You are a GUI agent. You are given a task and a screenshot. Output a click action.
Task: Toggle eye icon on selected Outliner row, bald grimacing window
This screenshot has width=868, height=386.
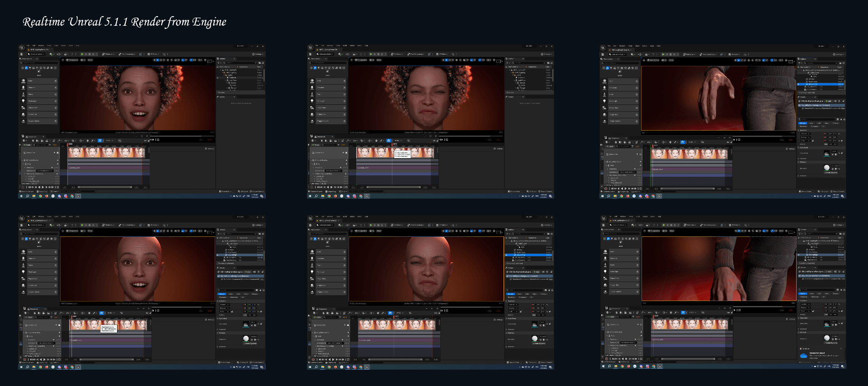pyautogui.click(x=506, y=255)
